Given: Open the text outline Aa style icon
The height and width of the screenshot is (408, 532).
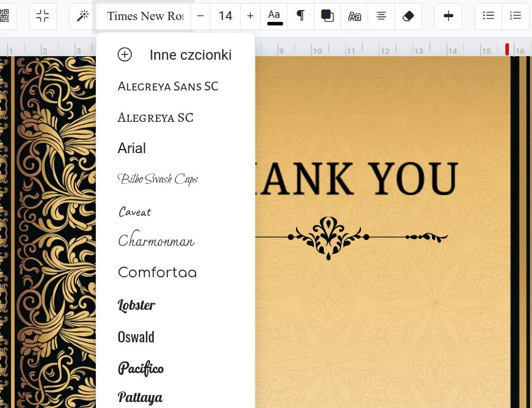Looking at the screenshot, I should click(x=355, y=16).
